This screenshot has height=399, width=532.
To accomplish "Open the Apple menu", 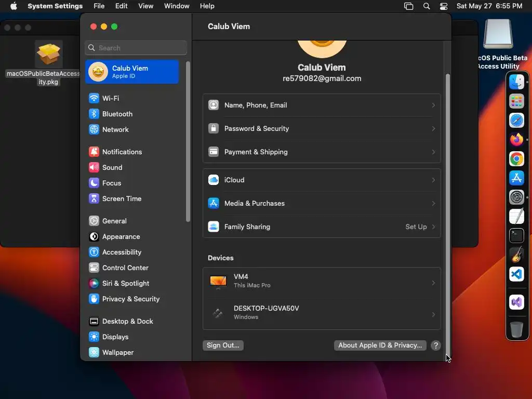I will [x=14, y=6].
